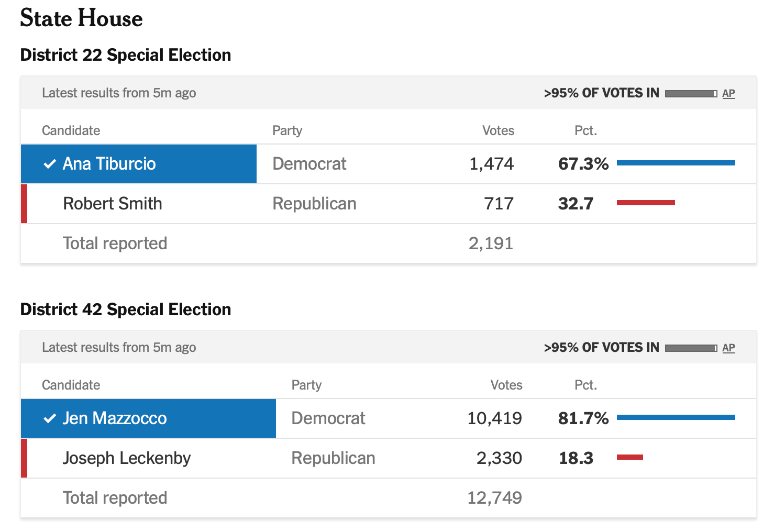
Task: Click District 42 votes-in progress bar
Action: (691, 348)
